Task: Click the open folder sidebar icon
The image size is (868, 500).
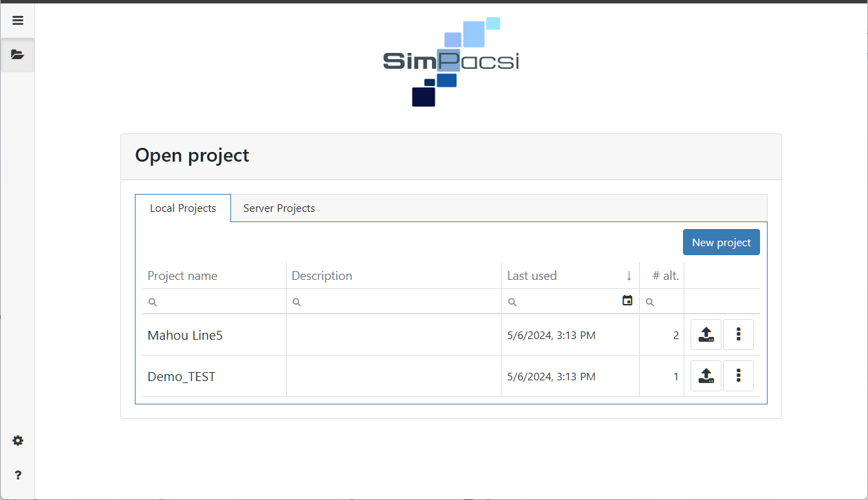Action: [x=18, y=54]
